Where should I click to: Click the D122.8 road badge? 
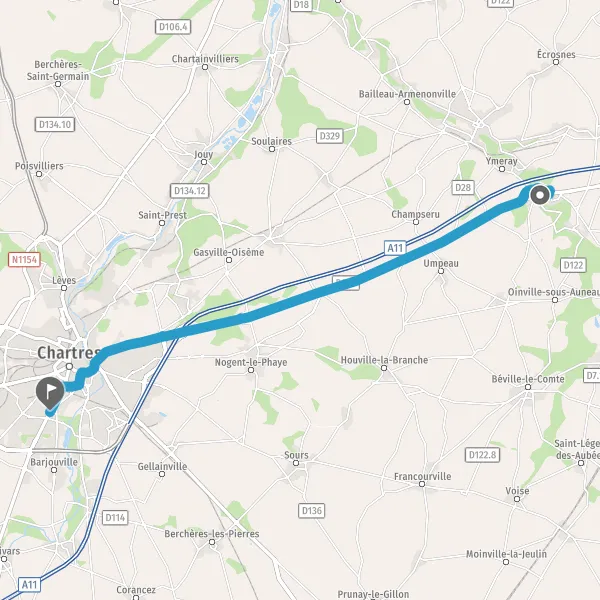[x=483, y=455]
